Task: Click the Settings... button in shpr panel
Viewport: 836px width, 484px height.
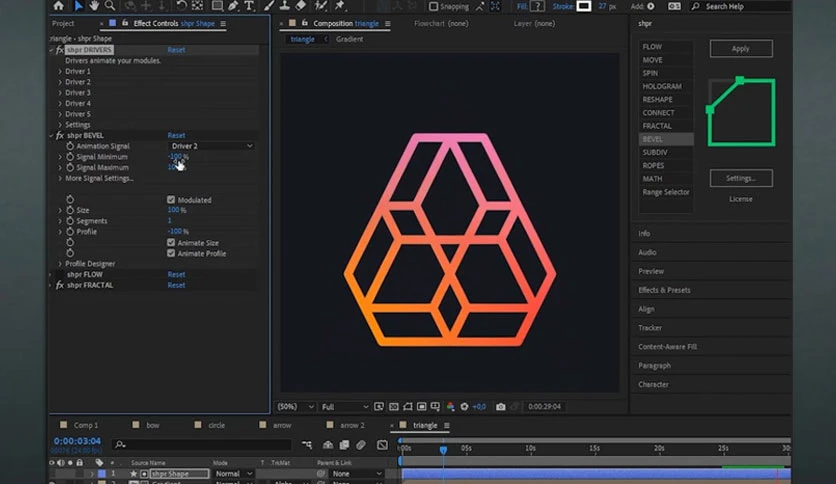Action: click(x=741, y=178)
